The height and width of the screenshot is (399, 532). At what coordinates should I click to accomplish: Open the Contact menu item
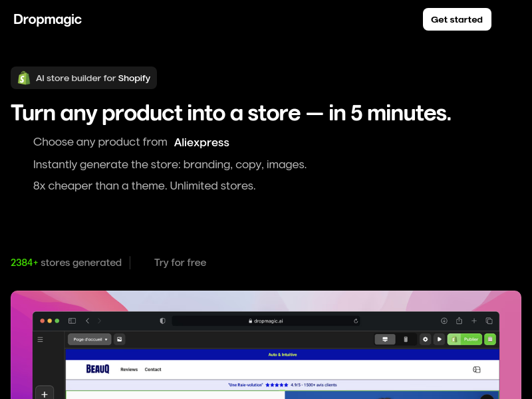point(153,369)
